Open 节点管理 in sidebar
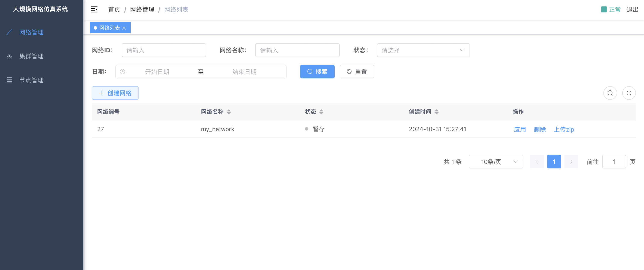Screen dimensions: 644x270 31,80
